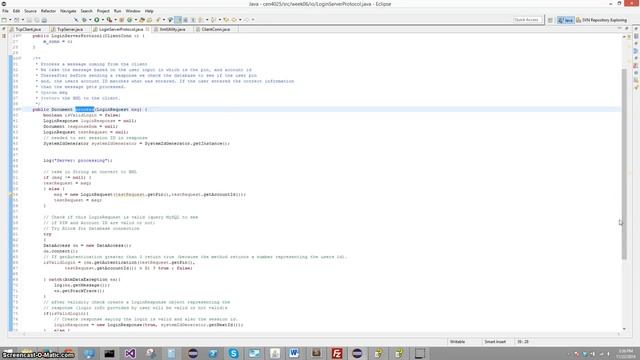
Task: Click the Print toolbar icon
Action: [x=44, y=20]
